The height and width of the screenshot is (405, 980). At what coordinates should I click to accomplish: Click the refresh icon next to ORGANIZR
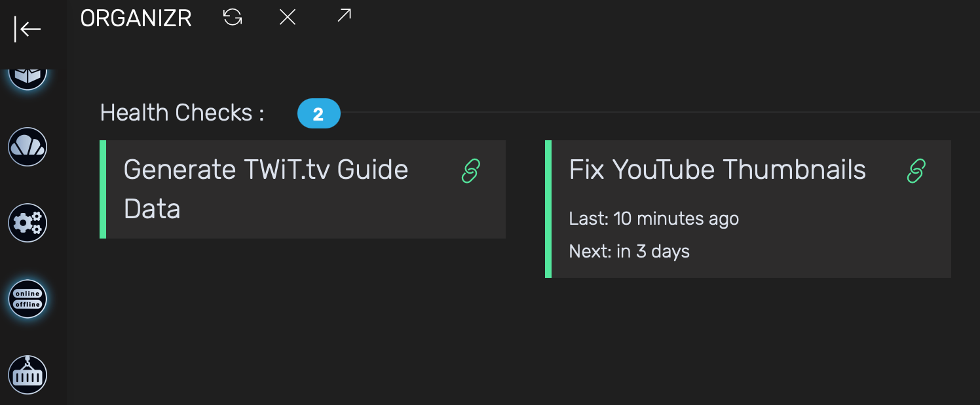[x=233, y=18]
